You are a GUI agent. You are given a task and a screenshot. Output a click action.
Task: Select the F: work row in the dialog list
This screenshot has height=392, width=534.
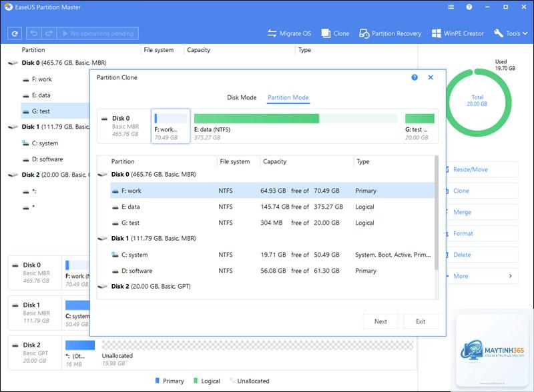point(272,191)
